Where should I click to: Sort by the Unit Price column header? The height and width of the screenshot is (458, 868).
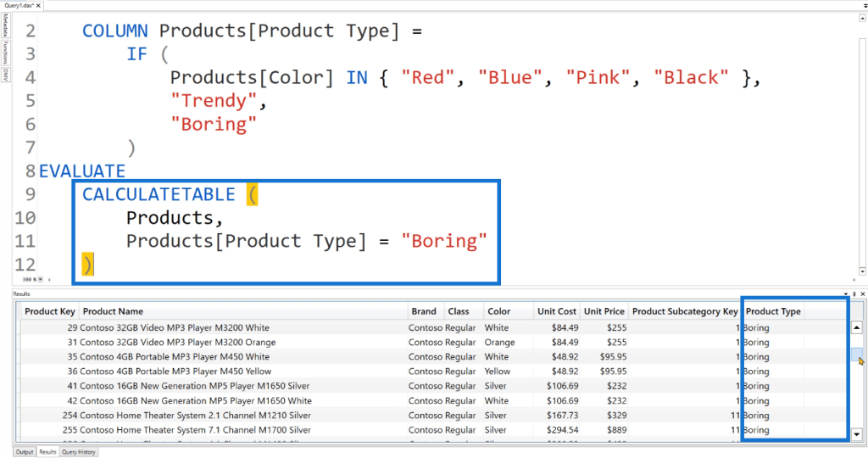pos(604,311)
